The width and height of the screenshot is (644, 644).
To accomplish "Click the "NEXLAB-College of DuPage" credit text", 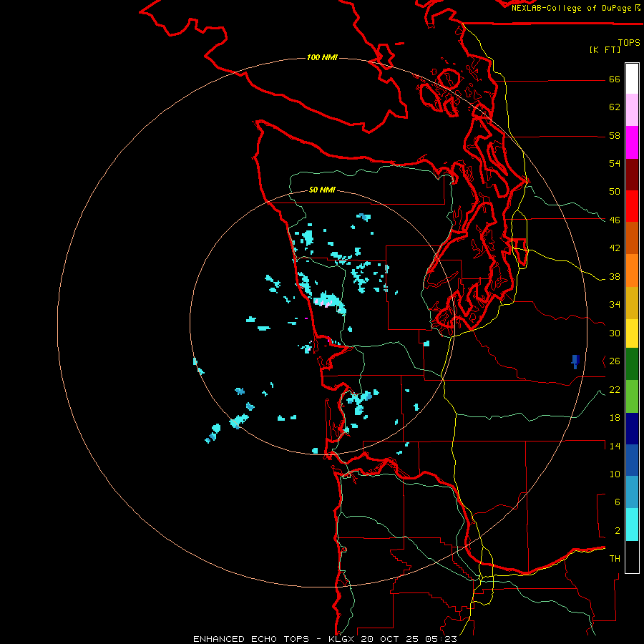I will coord(572,8).
